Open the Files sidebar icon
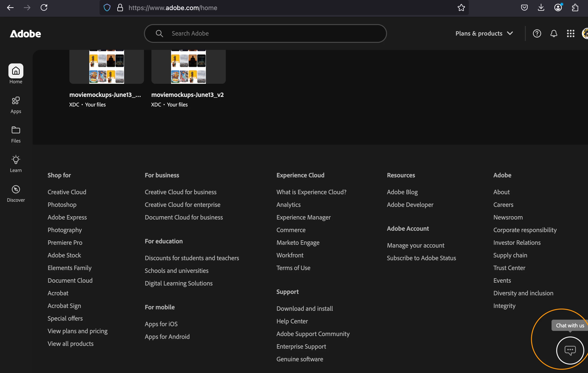The height and width of the screenshot is (373, 588). (16, 130)
